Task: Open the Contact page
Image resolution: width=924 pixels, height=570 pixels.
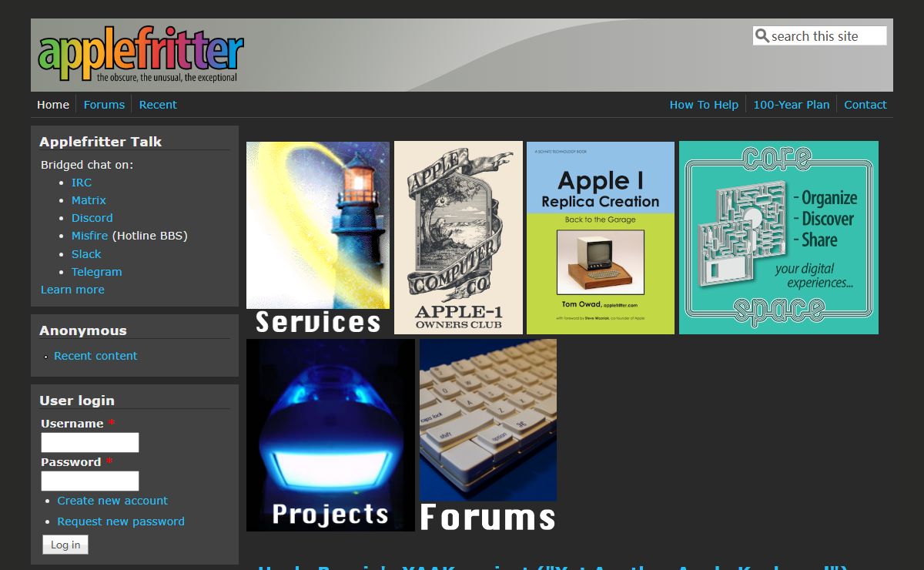Action: (x=865, y=105)
